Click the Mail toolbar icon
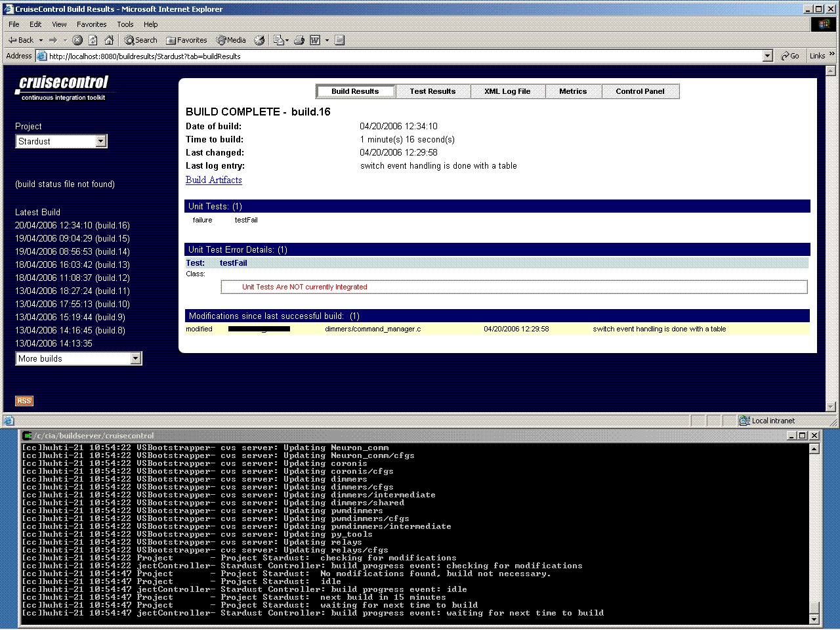 point(278,40)
